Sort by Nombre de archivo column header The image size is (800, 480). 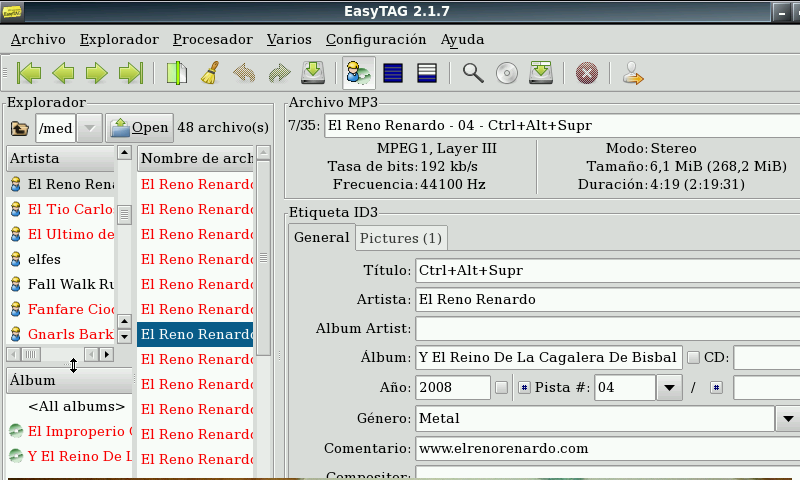pos(196,158)
